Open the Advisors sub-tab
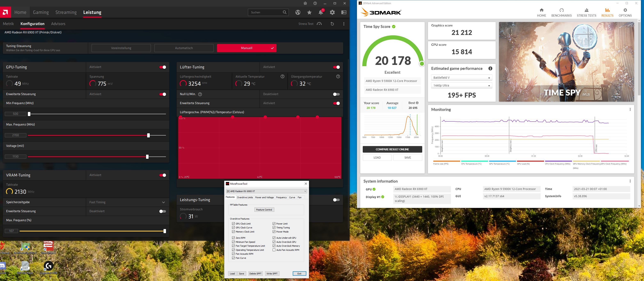Viewport: 644px width, 281px height. coord(58,24)
